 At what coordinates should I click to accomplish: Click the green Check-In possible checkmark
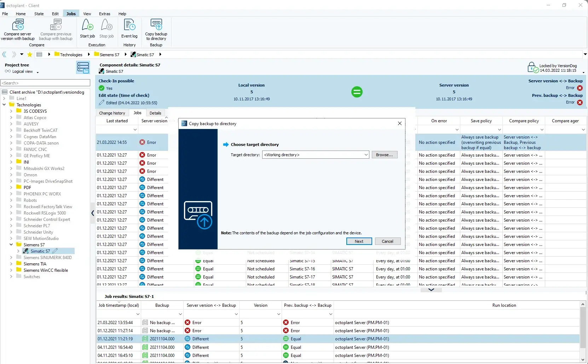(x=102, y=88)
